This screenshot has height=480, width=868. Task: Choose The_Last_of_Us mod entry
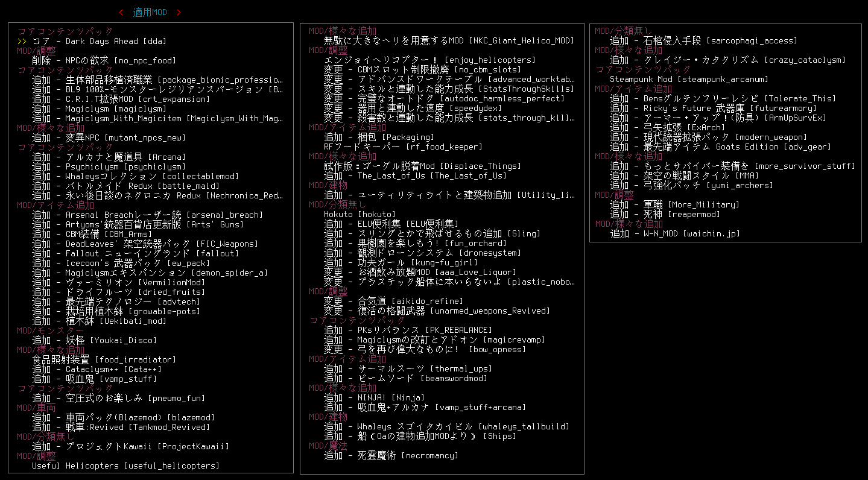(x=415, y=176)
